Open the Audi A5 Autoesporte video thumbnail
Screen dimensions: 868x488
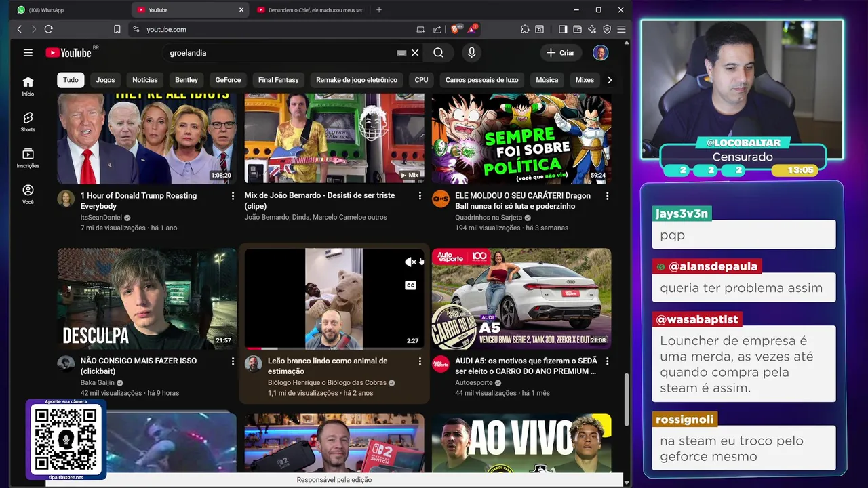pyautogui.click(x=521, y=299)
